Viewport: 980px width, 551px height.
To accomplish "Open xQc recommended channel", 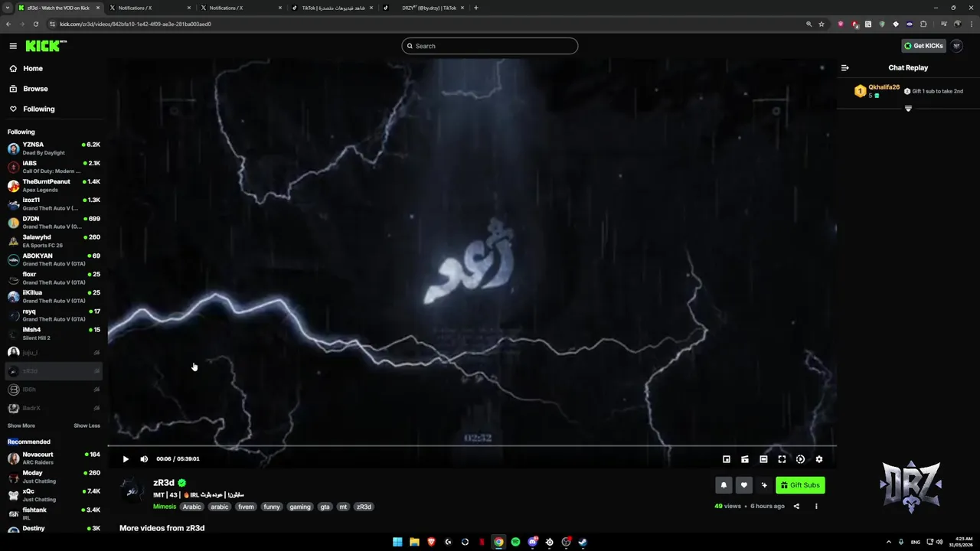I will tap(54, 494).
